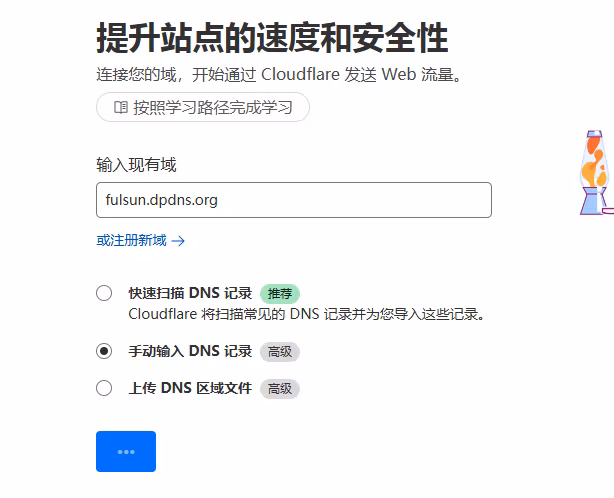Click the arrow icon beside 或注册新域
The width and height of the screenshot is (614, 498).
(178, 240)
